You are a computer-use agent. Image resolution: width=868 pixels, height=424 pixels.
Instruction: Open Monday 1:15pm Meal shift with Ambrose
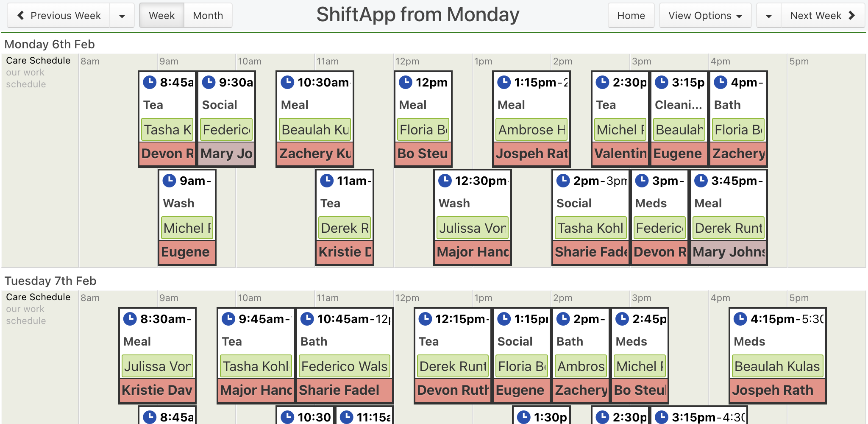click(531, 119)
